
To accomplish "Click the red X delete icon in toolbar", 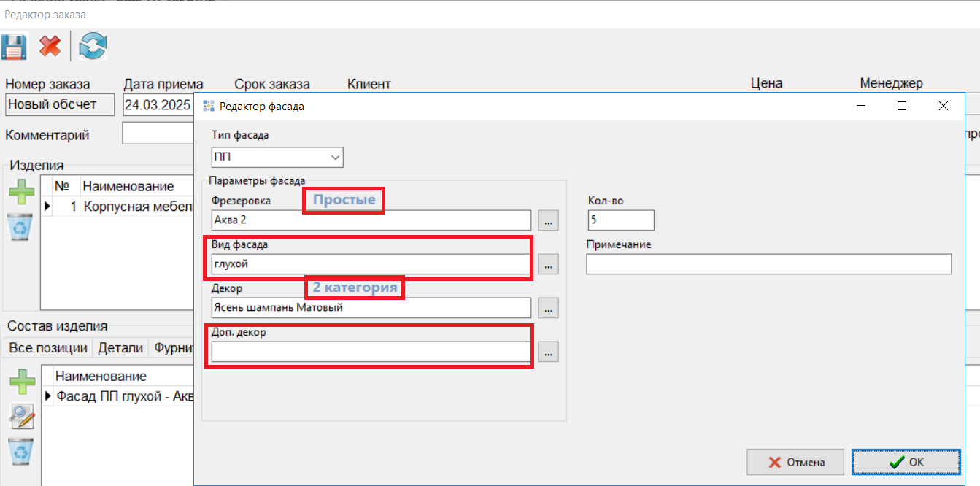I will click(x=50, y=47).
